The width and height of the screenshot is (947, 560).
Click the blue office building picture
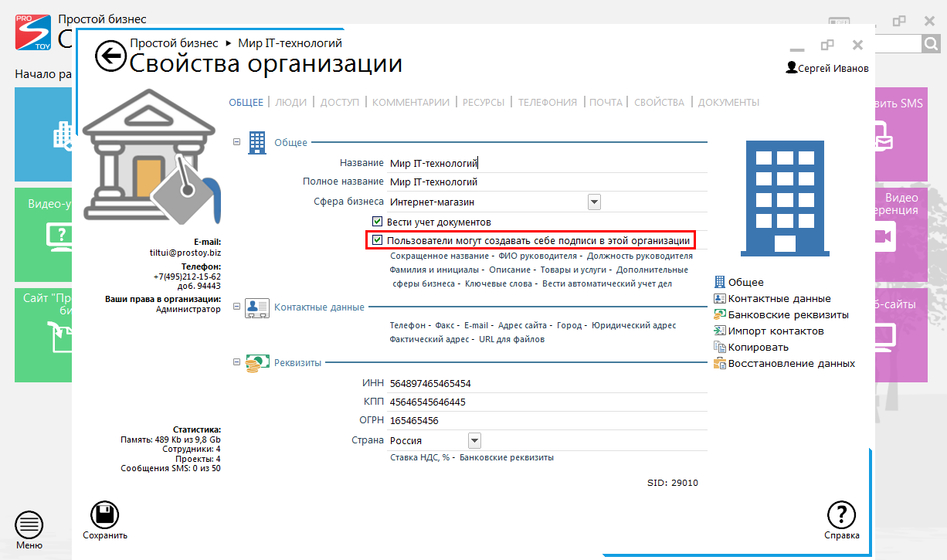coord(784,198)
